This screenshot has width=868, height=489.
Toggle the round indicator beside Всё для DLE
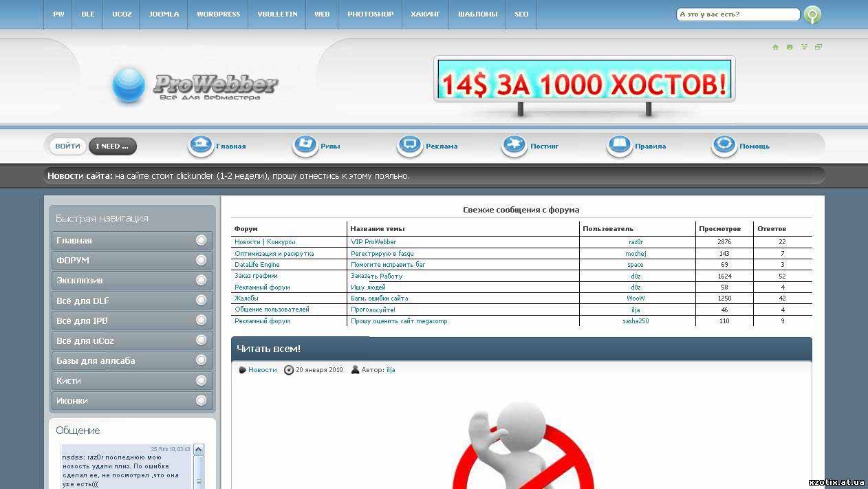pyautogui.click(x=202, y=301)
